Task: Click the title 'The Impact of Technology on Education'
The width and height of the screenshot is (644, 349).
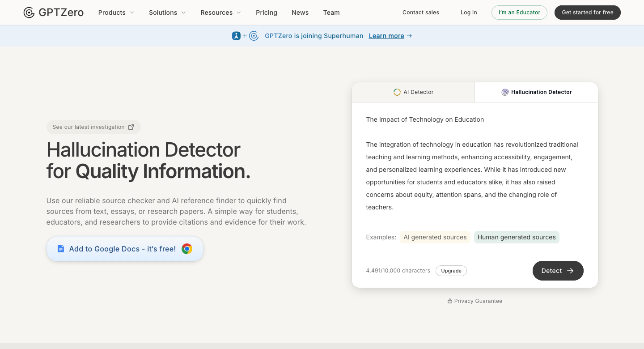Action: pyautogui.click(x=425, y=119)
